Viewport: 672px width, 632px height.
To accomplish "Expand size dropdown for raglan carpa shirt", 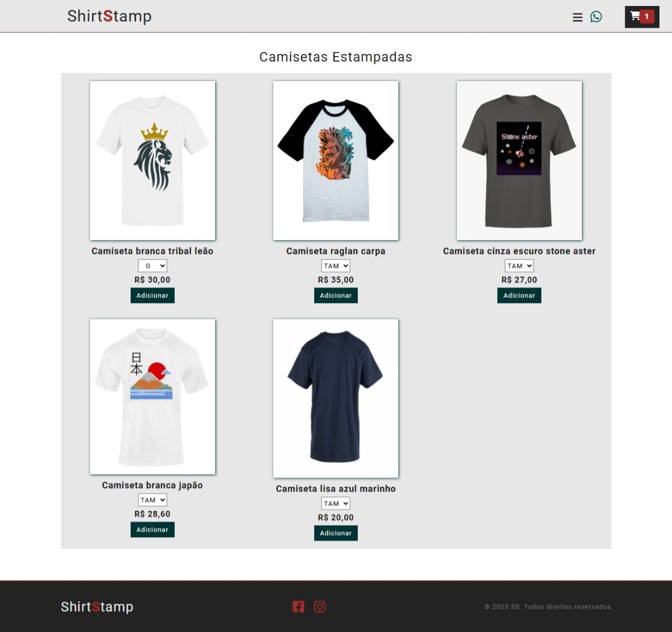I will 335,266.
